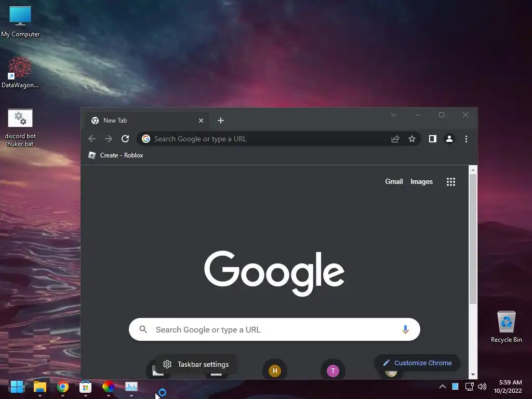Open Microsoft Store from taskbar
The image size is (532, 399).
pos(86,387)
